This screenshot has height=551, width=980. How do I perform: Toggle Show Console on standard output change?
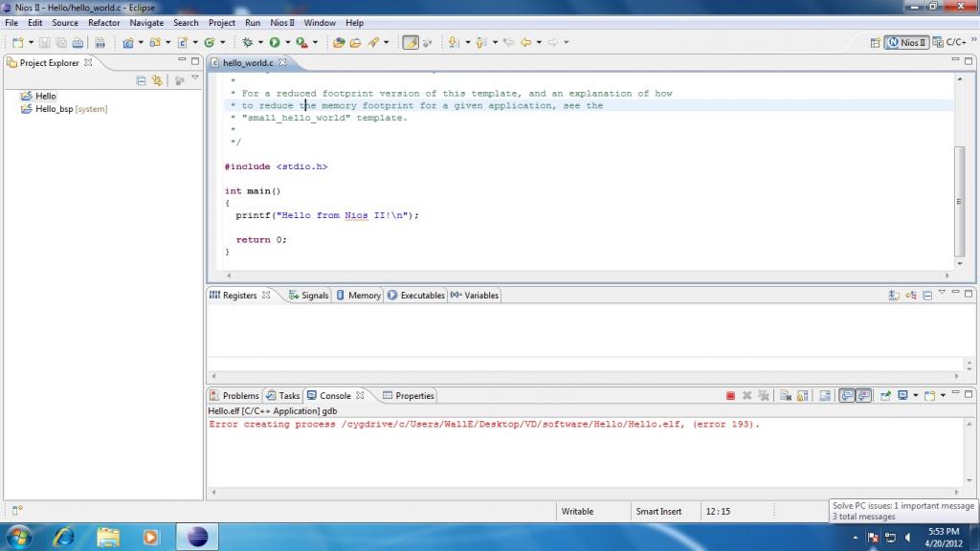click(847, 395)
